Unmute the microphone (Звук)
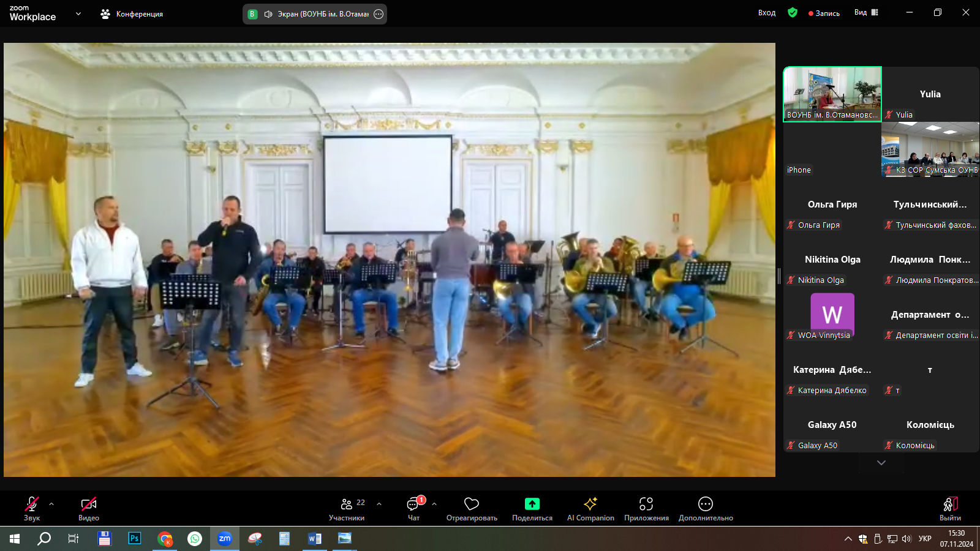This screenshot has height=551, width=980. [x=31, y=504]
